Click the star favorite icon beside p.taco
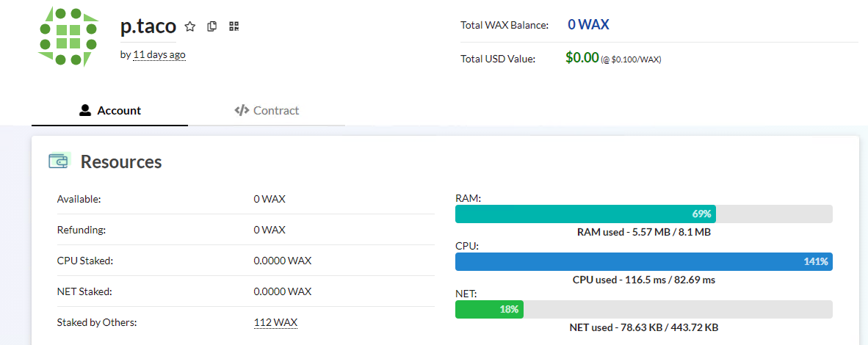This screenshot has height=345, width=868. click(190, 26)
